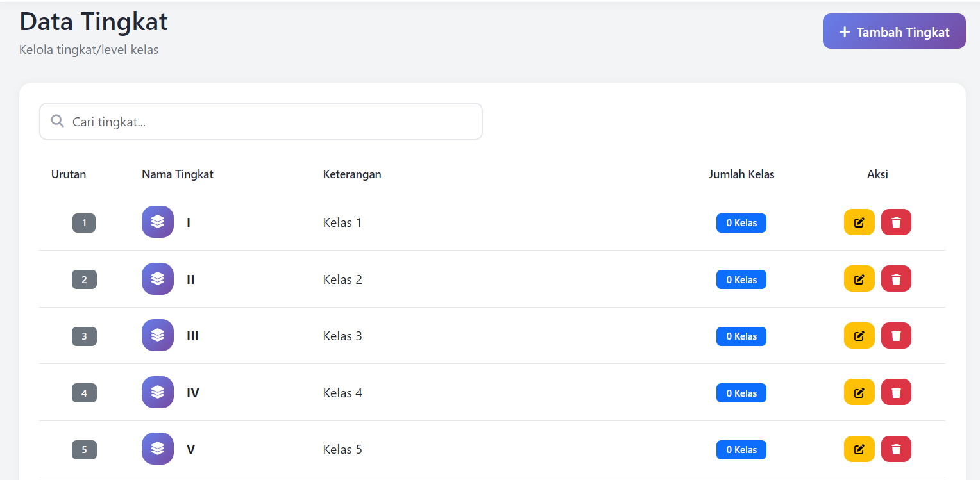Click trash icon for Kelas 2 row
The image size is (980, 480).
(896, 279)
